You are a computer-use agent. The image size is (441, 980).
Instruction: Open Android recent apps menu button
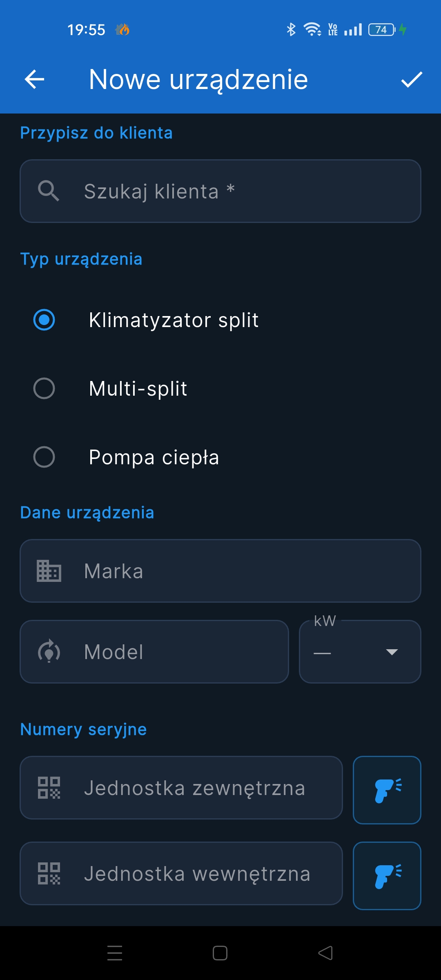click(115, 953)
